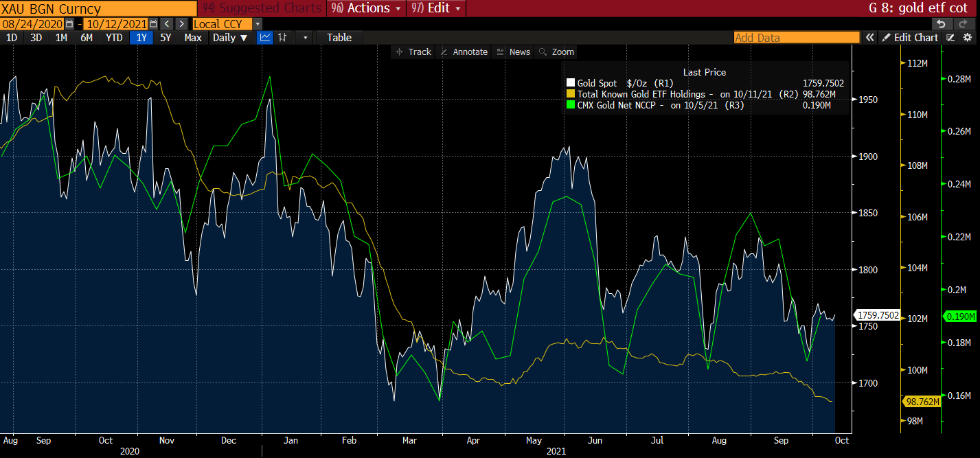Open the Daily periodicity dropdown
Image resolution: width=980 pixels, height=458 pixels.
[x=230, y=38]
